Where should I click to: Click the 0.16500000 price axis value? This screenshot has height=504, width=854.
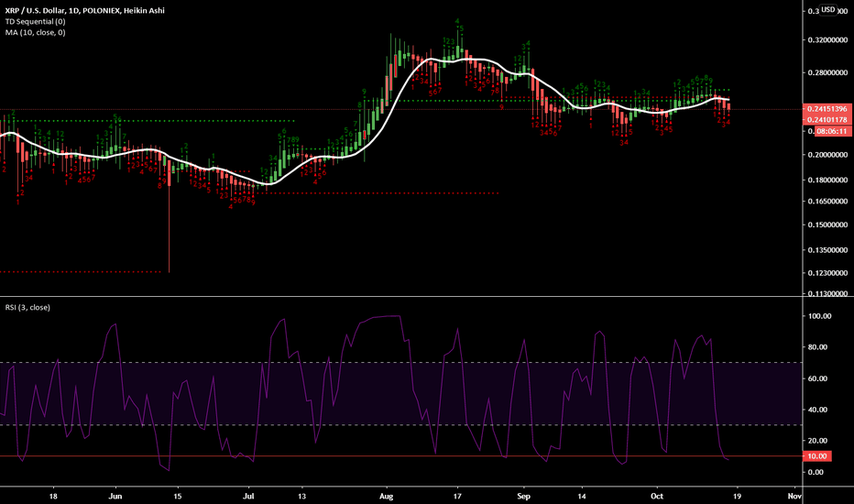tap(827, 202)
